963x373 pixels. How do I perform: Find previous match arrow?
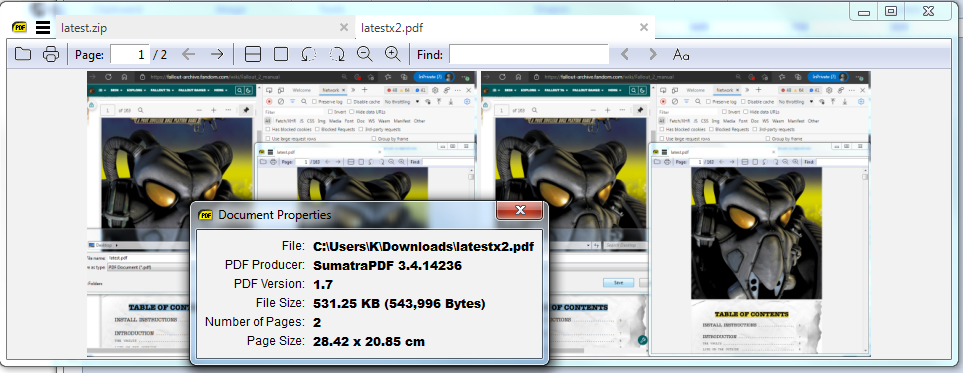[x=625, y=54]
